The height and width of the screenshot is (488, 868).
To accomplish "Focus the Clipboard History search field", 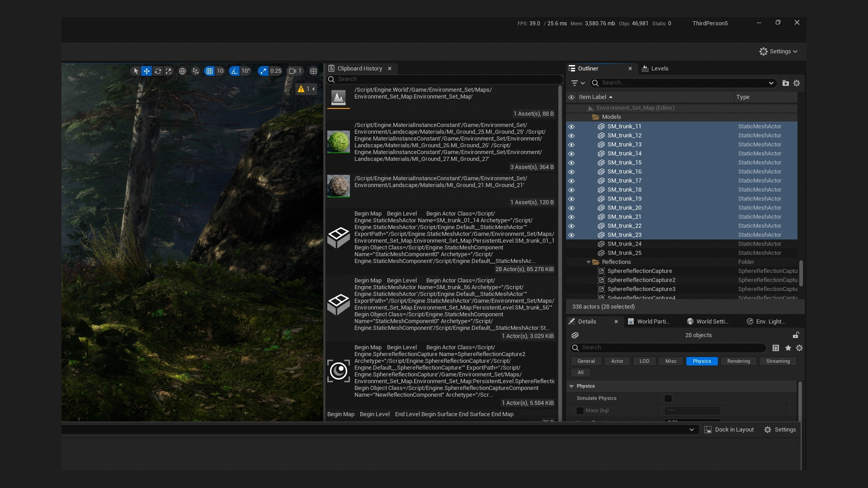I will coord(445,79).
